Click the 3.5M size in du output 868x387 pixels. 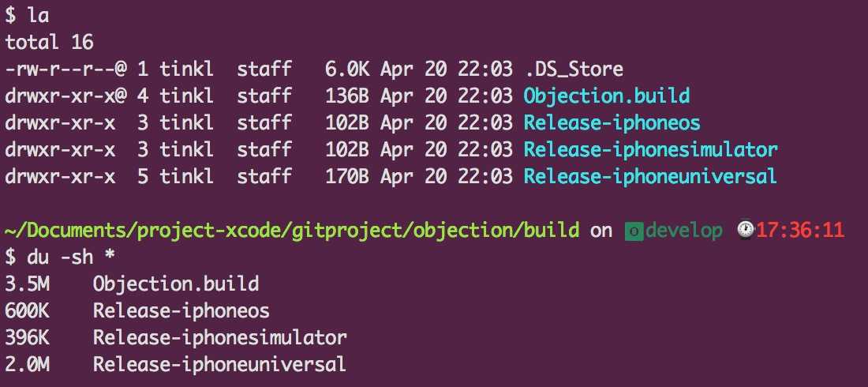pos(24,284)
